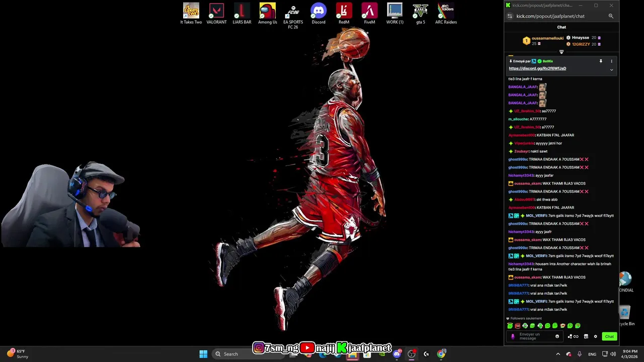The image size is (644, 362).
Task: Click the Envoyer un message input field
Action: pyautogui.click(x=536, y=336)
